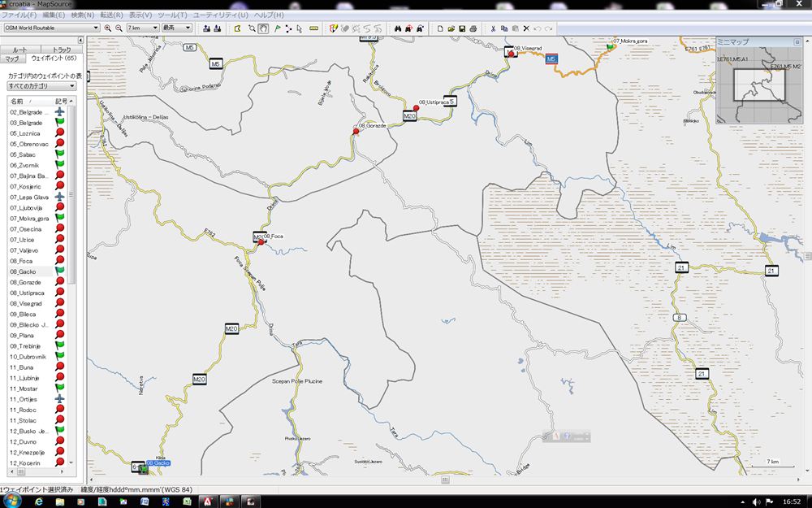This screenshot has width=812, height=508.
Task: Open the 転送(R) menu
Action: (x=112, y=15)
